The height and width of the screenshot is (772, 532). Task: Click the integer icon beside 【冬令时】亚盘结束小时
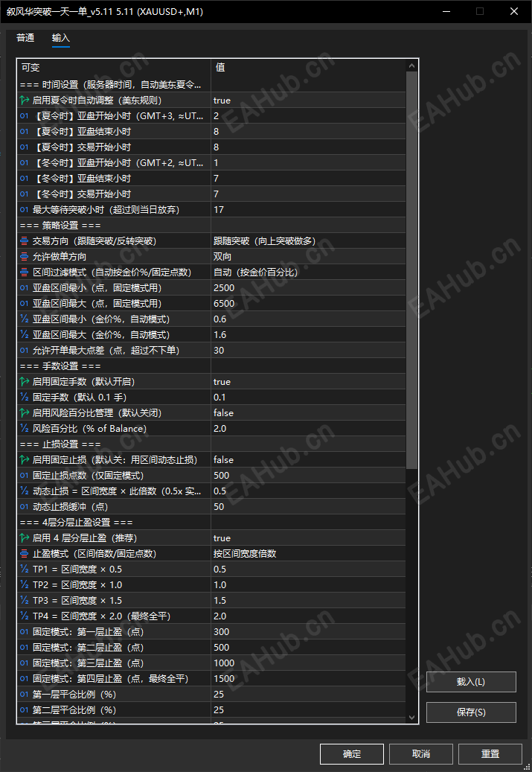[24, 178]
